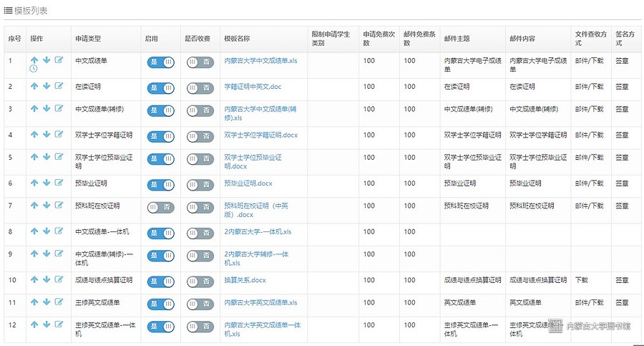Move row 8 中文成绩单-一体机 up
This screenshot has width=644, height=346.
(34, 231)
